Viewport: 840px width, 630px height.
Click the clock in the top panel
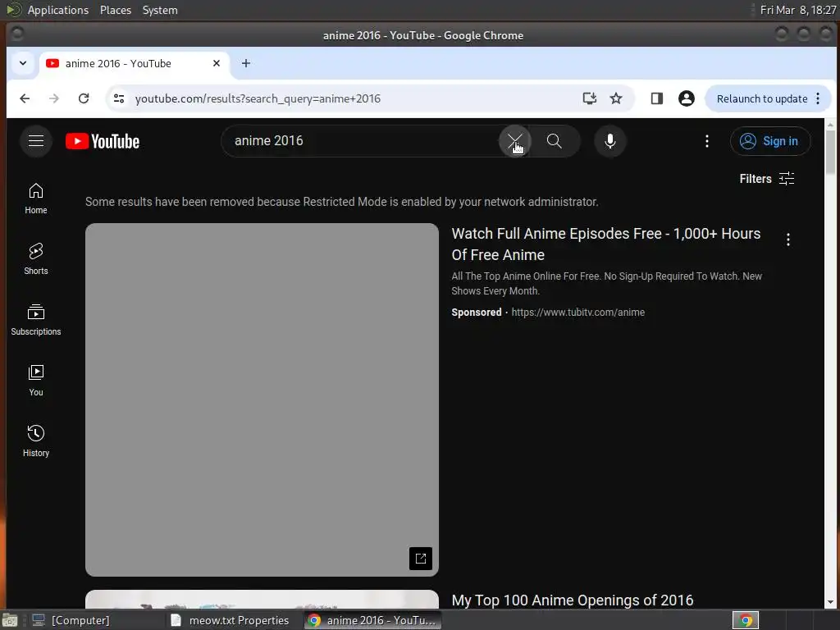797,10
